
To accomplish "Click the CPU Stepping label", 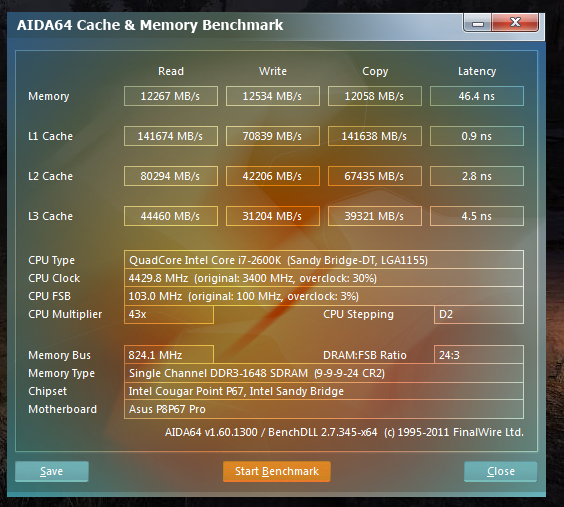I will tap(358, 314).
